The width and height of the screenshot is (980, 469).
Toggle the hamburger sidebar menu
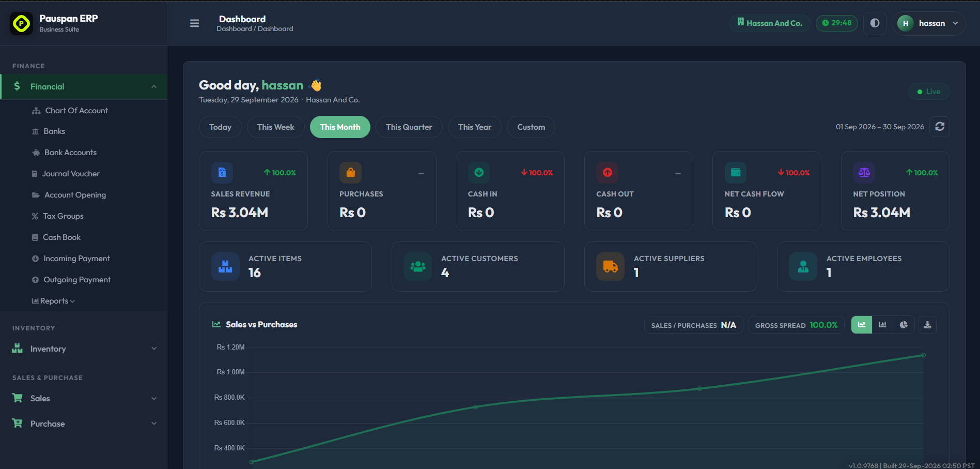click(x=195, y=23)
